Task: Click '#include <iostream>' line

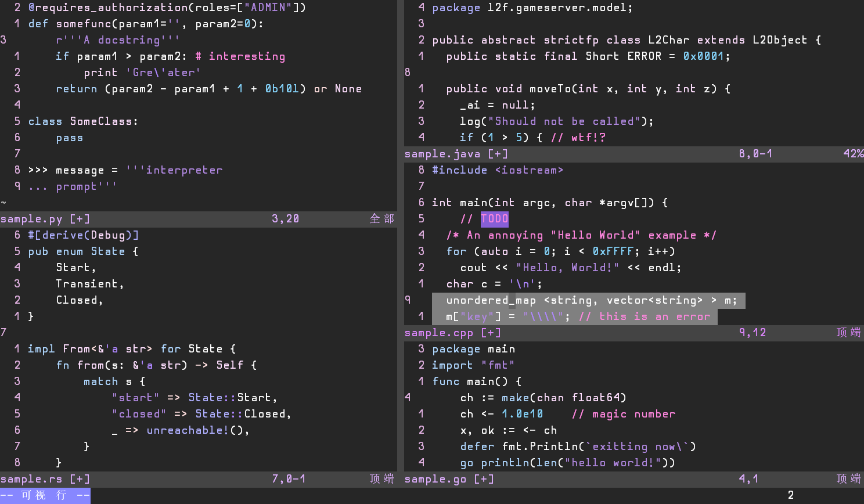Action: pyautogui.click(x=498, y=170)
